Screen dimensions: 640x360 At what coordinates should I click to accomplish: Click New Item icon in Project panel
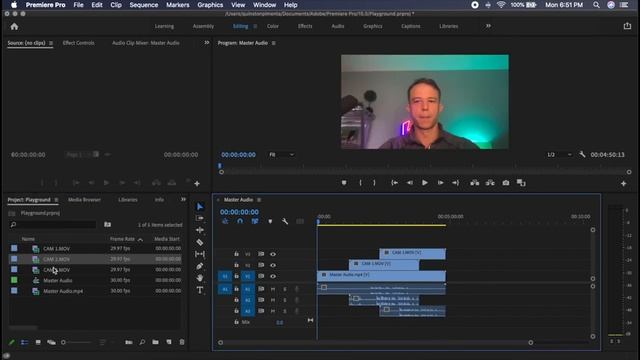coord(169,342)
